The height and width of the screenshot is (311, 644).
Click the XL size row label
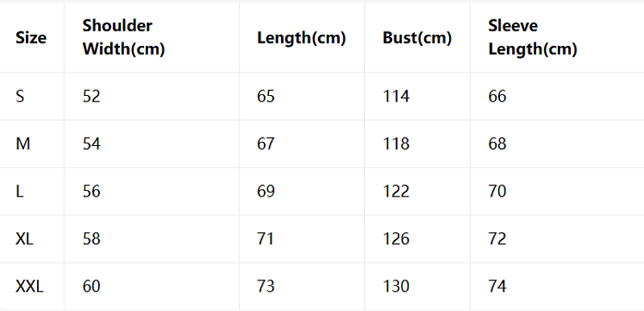point(24,239)
